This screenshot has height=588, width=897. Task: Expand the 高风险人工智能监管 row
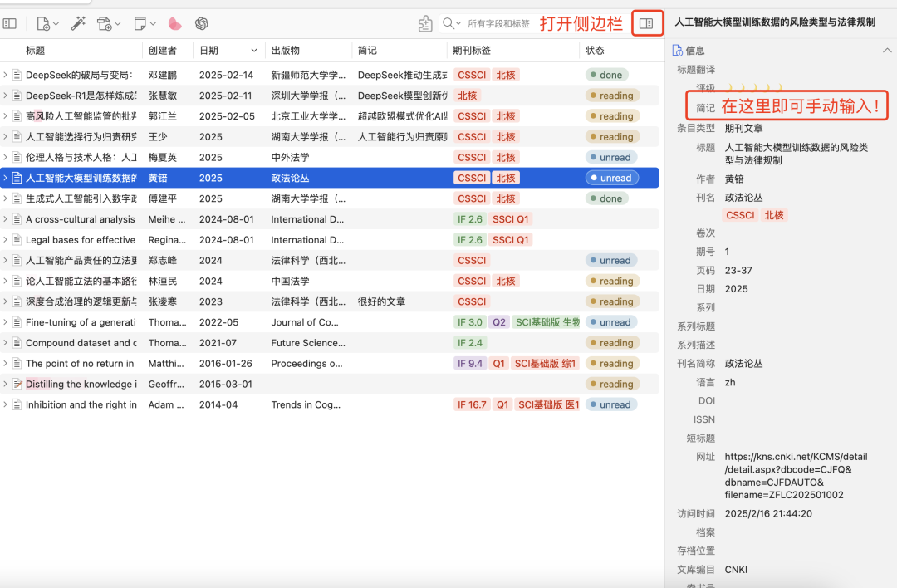(5, 116)
